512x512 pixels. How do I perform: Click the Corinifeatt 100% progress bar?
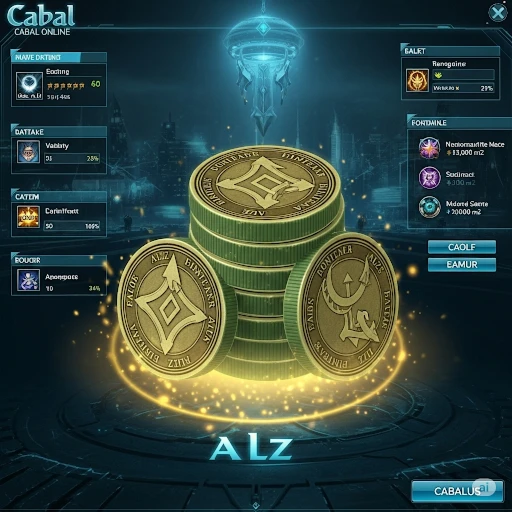click(x=72, y=226)
